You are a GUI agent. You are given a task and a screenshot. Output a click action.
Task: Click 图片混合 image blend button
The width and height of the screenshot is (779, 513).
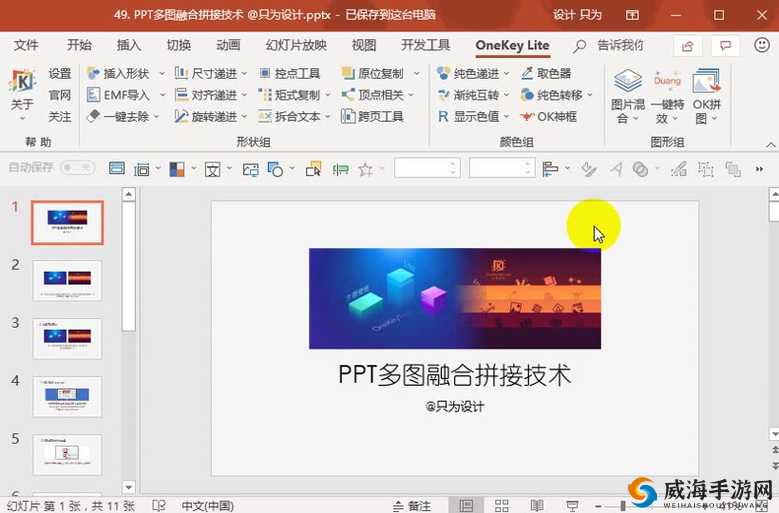pos(627,96)
